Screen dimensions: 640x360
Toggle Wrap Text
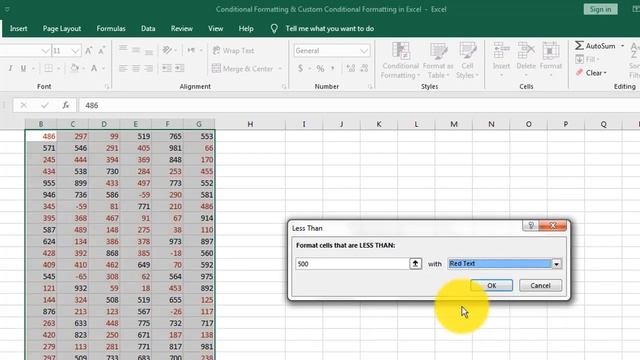point(233,51)
